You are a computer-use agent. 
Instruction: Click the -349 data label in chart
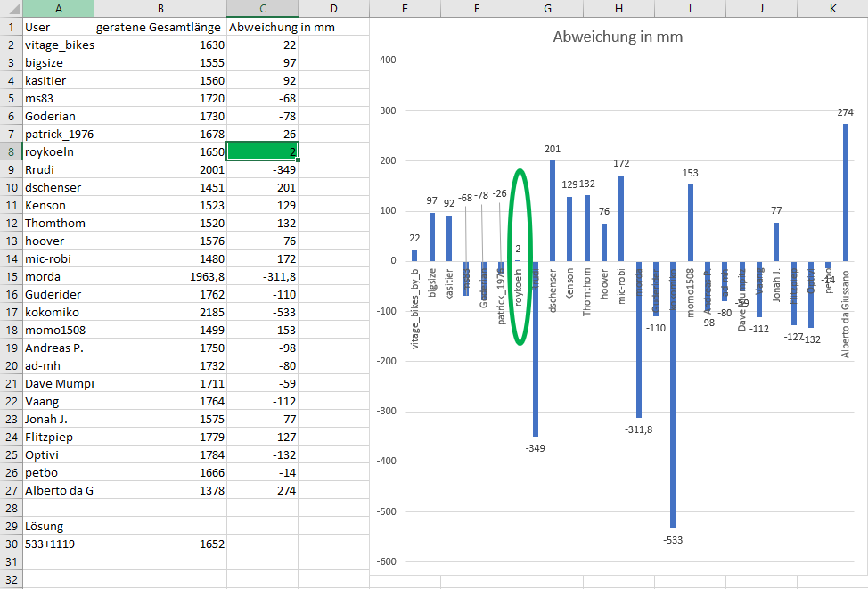[536, 447]
